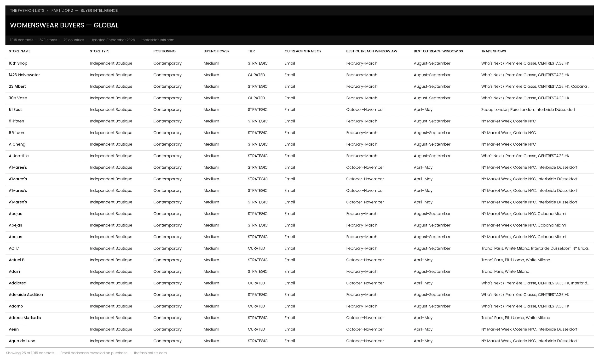
Task: Click STRATEGIC tier in the 10th Shop row
Action: click(258, 63)
